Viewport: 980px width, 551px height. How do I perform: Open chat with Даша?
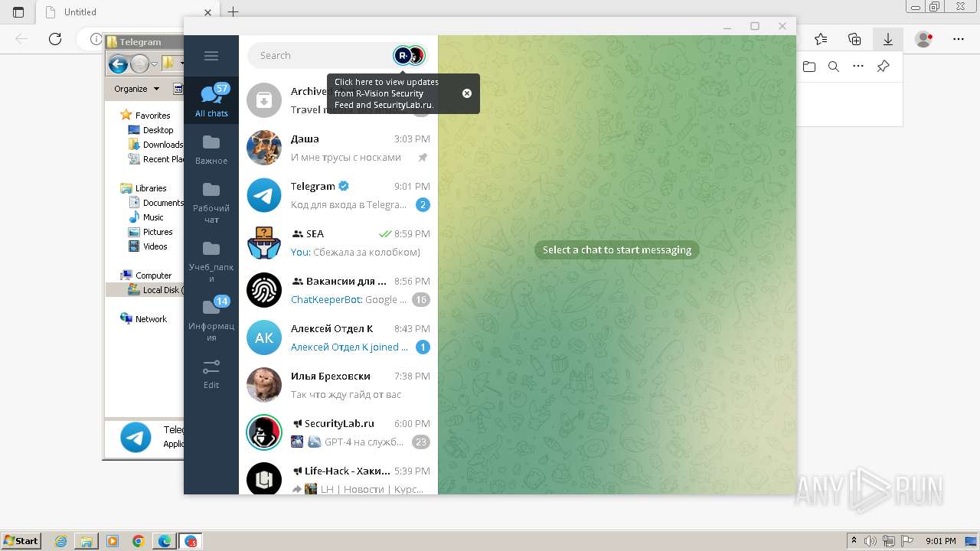338,148
